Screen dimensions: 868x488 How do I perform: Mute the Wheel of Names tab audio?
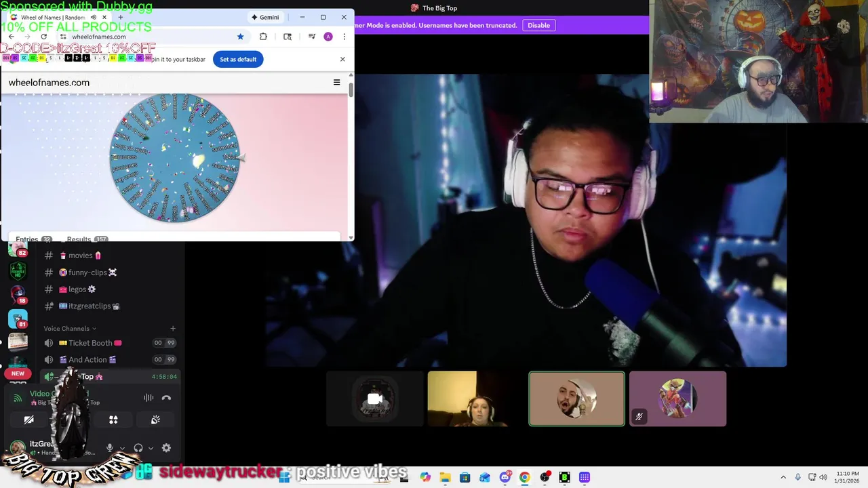pos(94,17)
